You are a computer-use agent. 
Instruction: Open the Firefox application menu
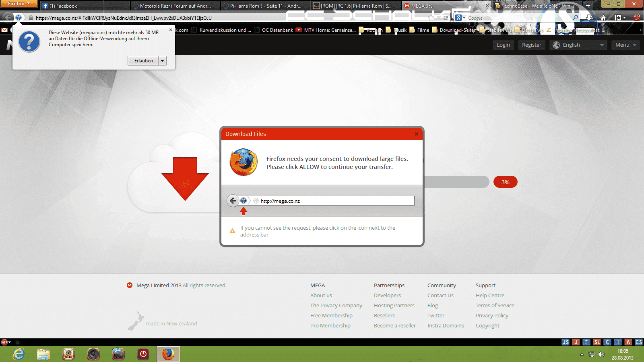19,4
